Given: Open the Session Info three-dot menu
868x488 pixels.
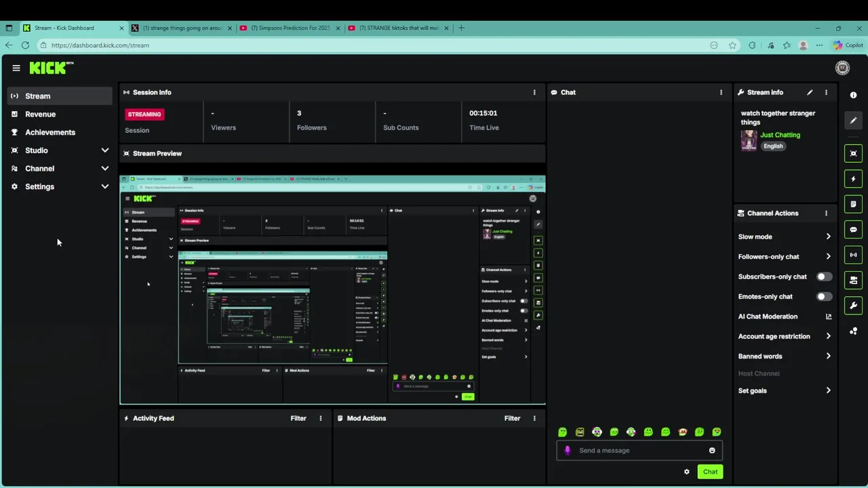Looking at the screenshot, I should coord(534,92).
